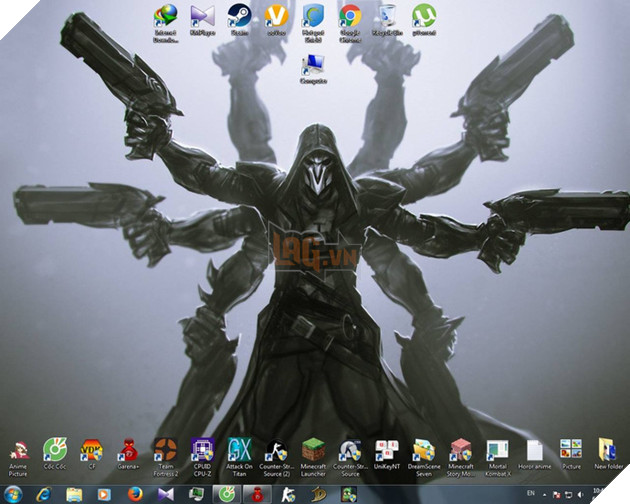Launch Cốc Cốc browser desktop shortcut
This screenshot has height=504, width=630.
55,455
